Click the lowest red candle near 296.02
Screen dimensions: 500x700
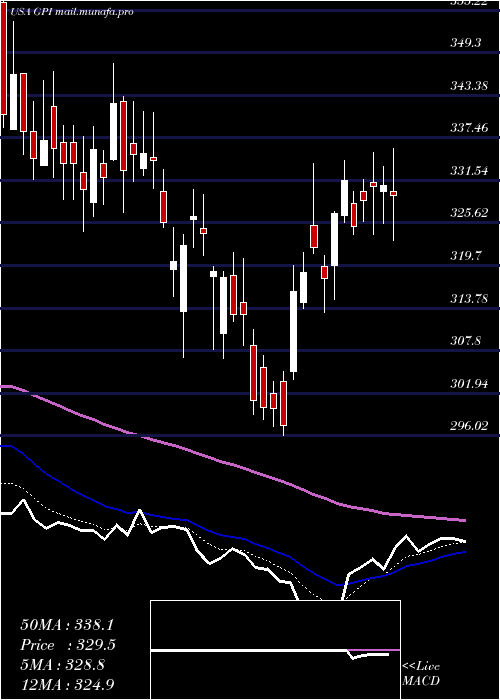coord(283,403)
